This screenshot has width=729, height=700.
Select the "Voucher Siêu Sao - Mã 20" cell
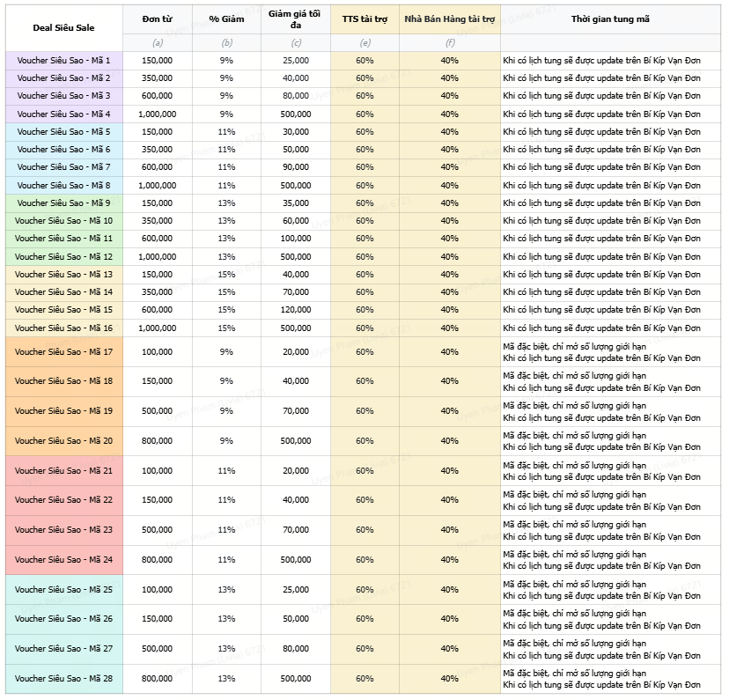[x=63, y=441]
